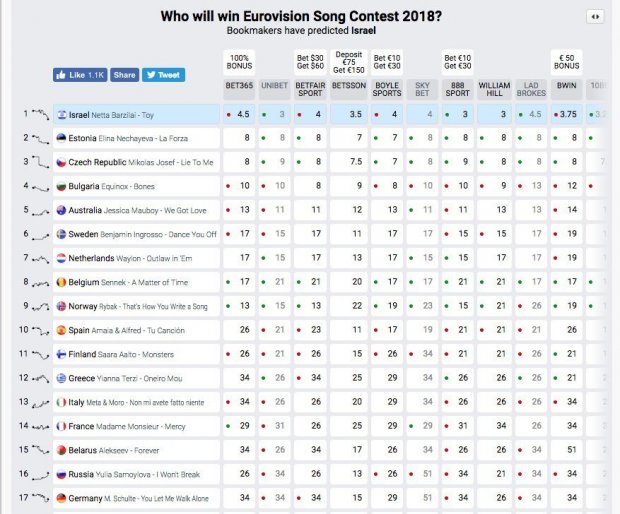Open Australia's odds trend graph icon
Screen dimensions: 620x514
tap(41, 210)
